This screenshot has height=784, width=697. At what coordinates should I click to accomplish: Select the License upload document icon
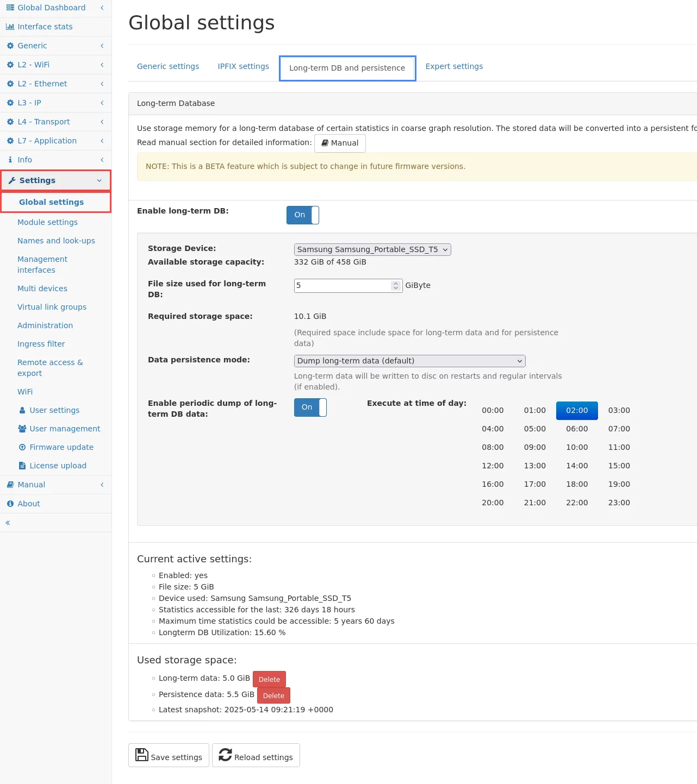coord(22,466)
